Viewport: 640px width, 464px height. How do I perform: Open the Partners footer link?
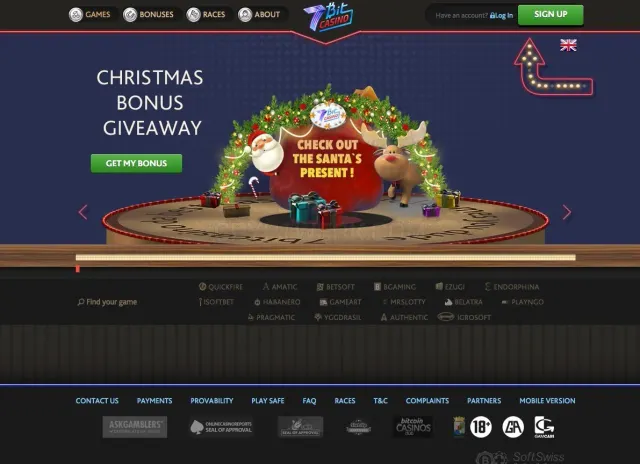click(x=484, y=401)
